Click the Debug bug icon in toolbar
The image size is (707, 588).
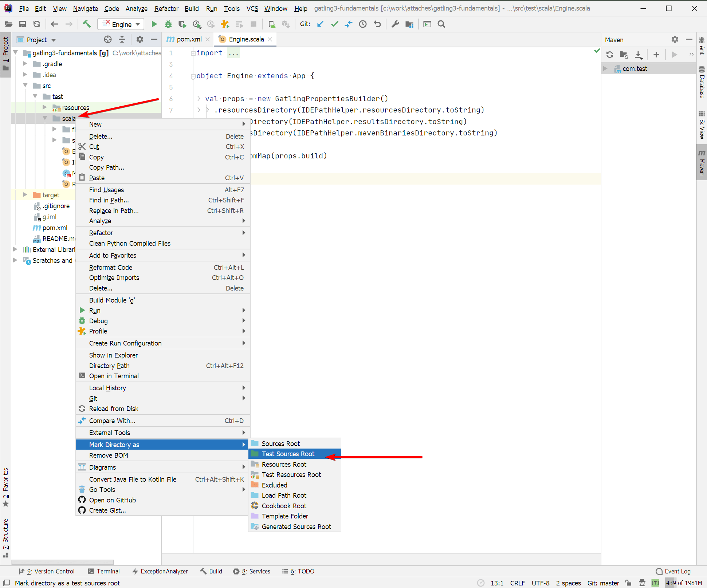click(x=168, y=24)
